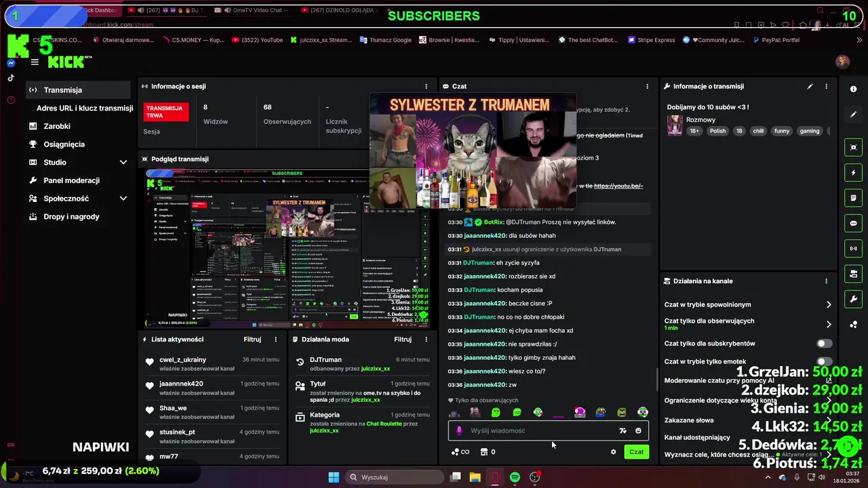Switch to DZINOLD OGLĄDA browser tab
The image size is (868, 488).
340,10
